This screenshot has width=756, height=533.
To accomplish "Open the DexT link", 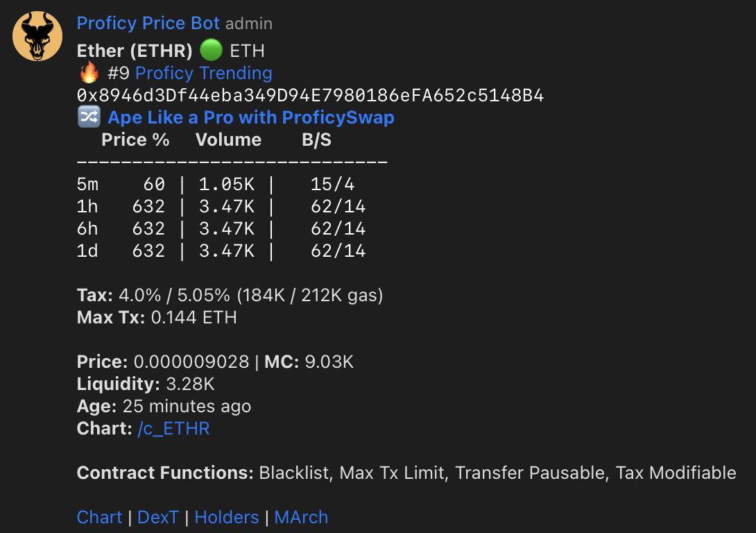I will pyautogui.click(x=158, y=517).
